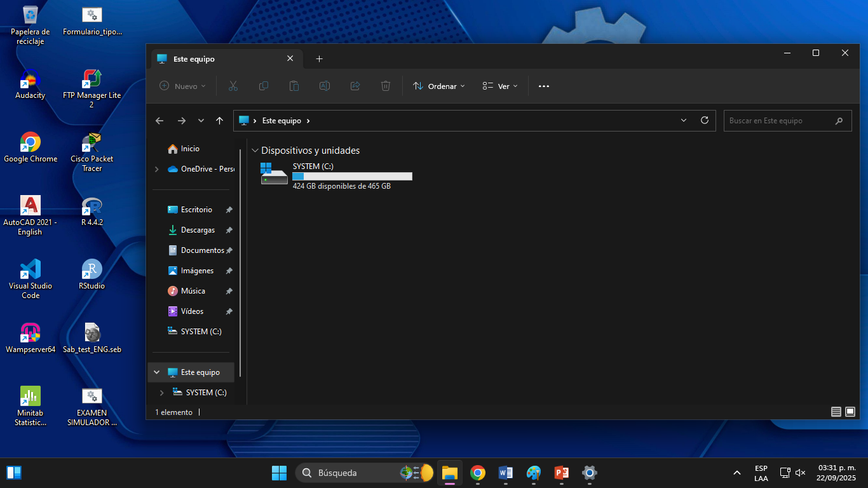Open Word from the taskbar
The image size is (868, 488).
click(x=506, y=473)
